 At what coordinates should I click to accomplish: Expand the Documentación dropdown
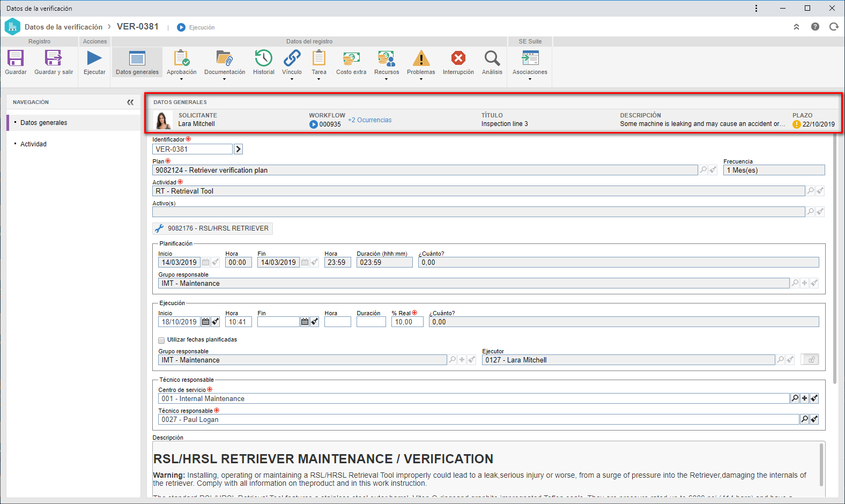pyautogui.click(x=224, y=79)
